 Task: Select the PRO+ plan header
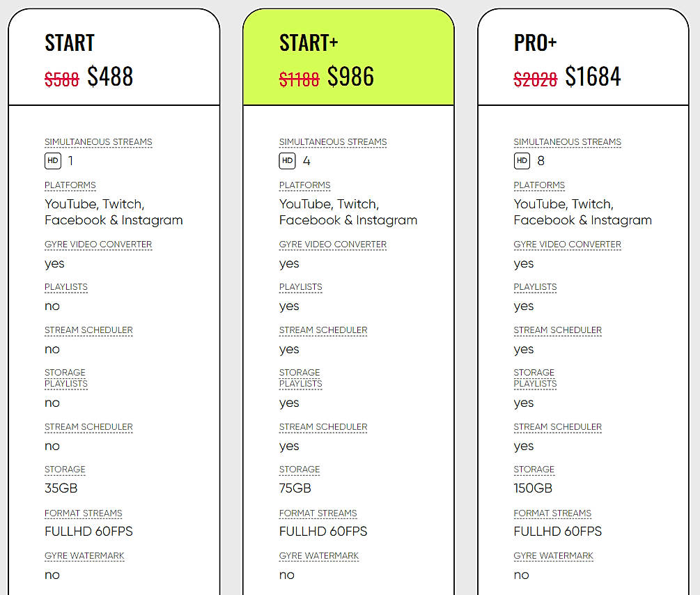534,42
